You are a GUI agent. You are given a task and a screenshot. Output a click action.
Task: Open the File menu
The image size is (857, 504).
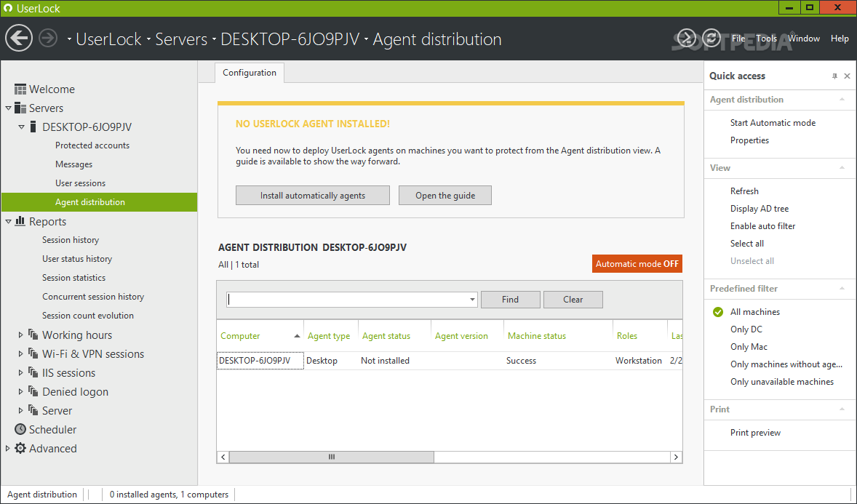[738, 39]
